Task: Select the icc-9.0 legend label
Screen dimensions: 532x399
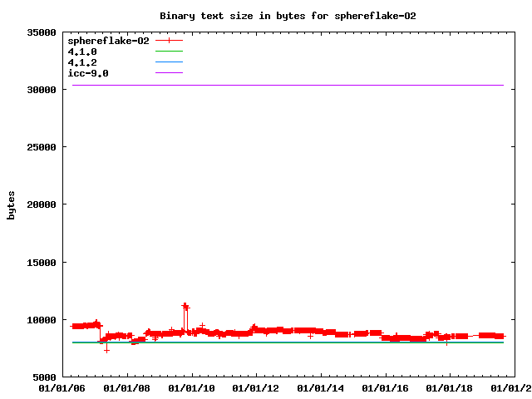Action: click(88, 73)
